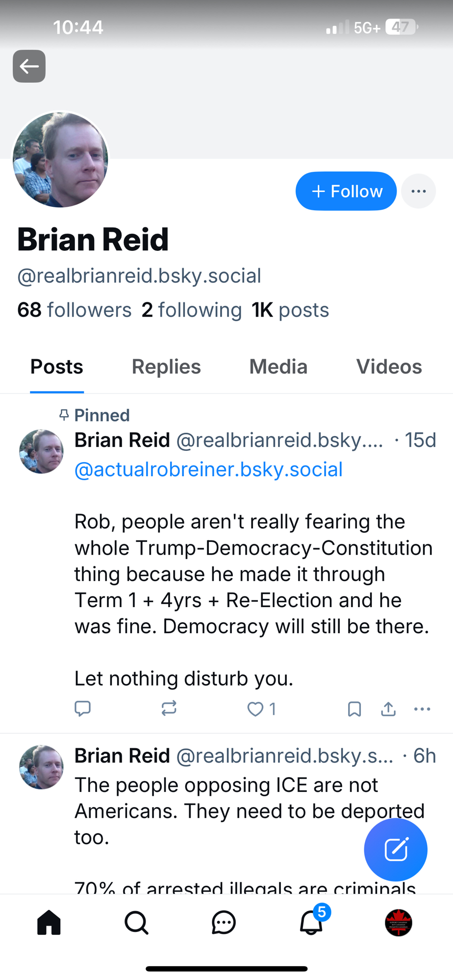The image size is (453, 980).
Task: Follow Brian Reid's profile
Action: 346,191
